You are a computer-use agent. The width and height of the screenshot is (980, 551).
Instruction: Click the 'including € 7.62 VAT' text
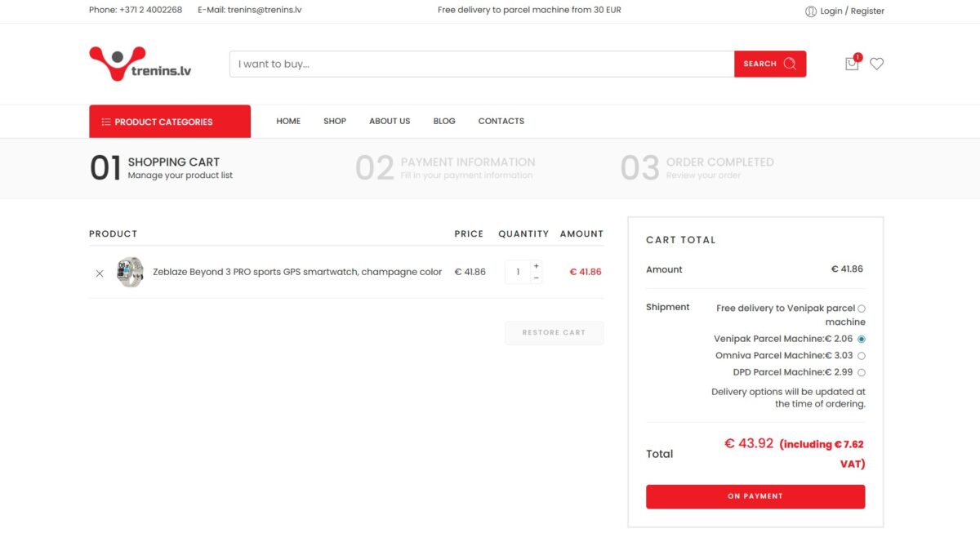pos(822,454)
